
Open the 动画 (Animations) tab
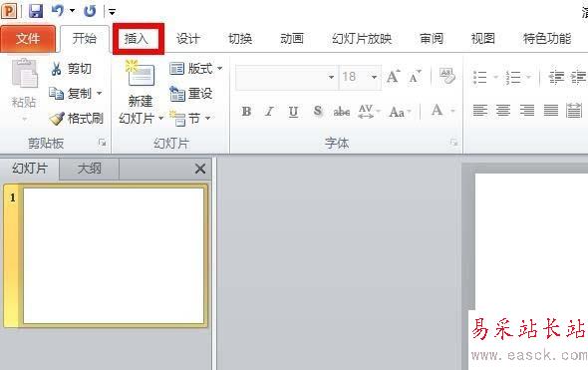(x=292, y=38)
